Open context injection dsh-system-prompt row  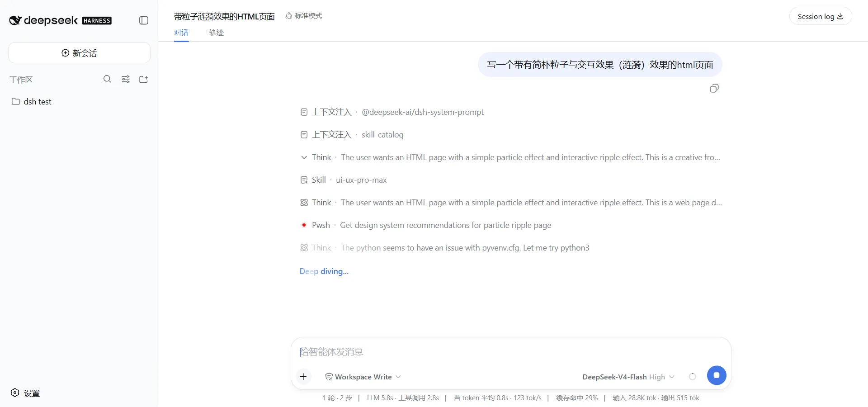(x=392, y=112)
